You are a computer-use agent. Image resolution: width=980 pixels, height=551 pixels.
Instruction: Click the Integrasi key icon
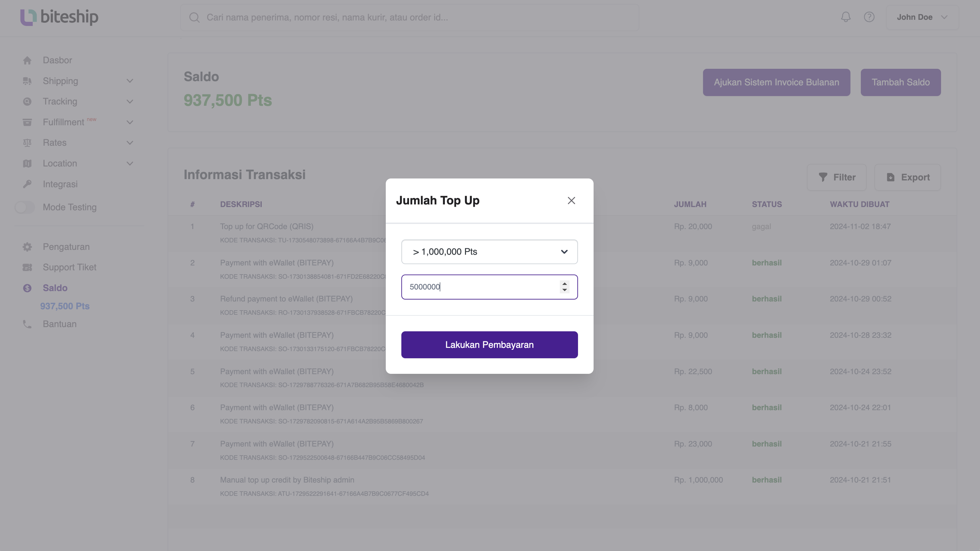tap(27, 184)
